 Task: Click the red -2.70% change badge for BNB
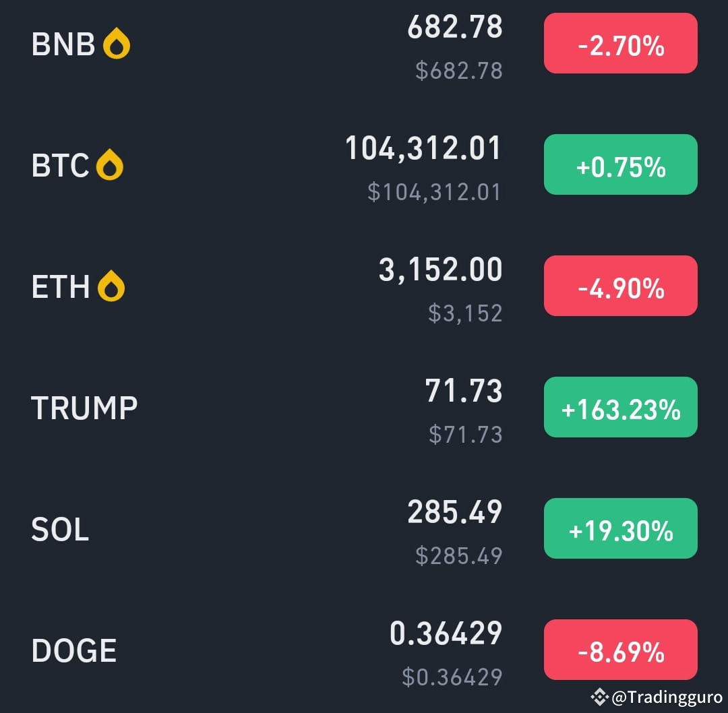[x=620, y=43]
